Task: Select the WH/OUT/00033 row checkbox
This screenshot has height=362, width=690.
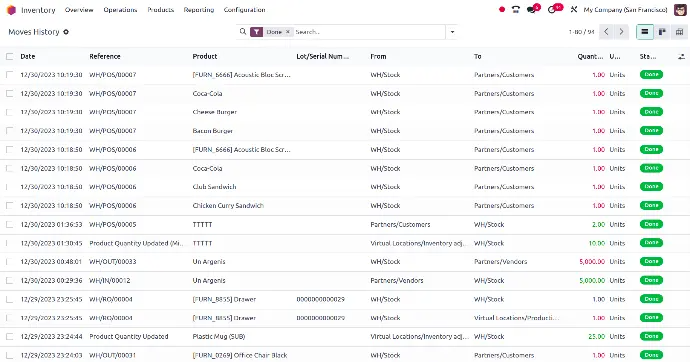Action: 10,262
